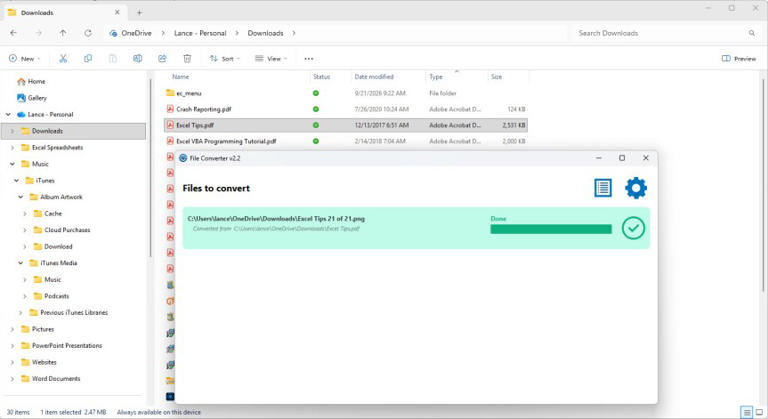
Task: Switch to large thumbnails view icon
Action: point(759,412)
